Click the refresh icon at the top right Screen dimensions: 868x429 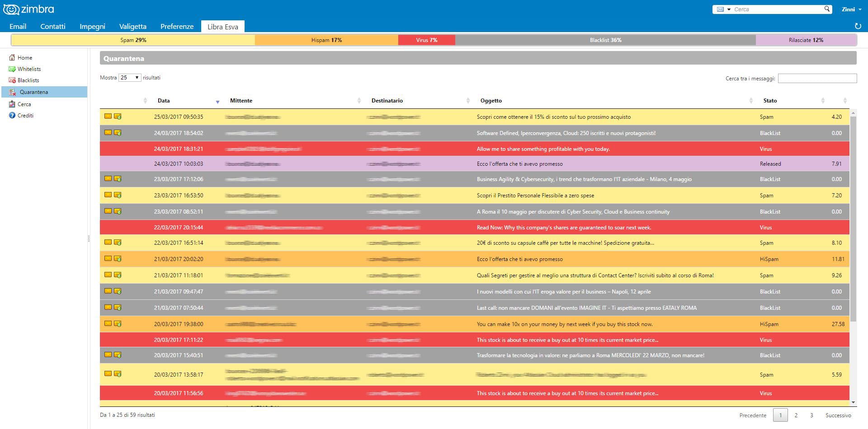[x=858, y=26]
